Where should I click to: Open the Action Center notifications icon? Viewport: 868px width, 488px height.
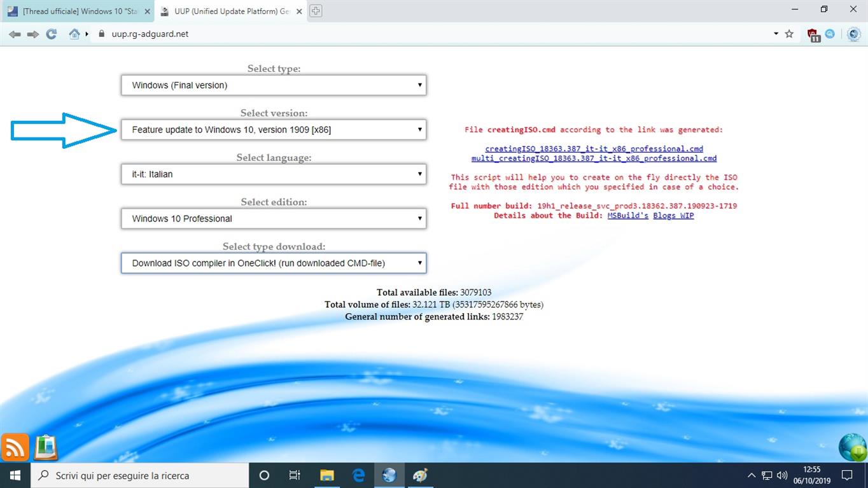click(x=847, y=475)
